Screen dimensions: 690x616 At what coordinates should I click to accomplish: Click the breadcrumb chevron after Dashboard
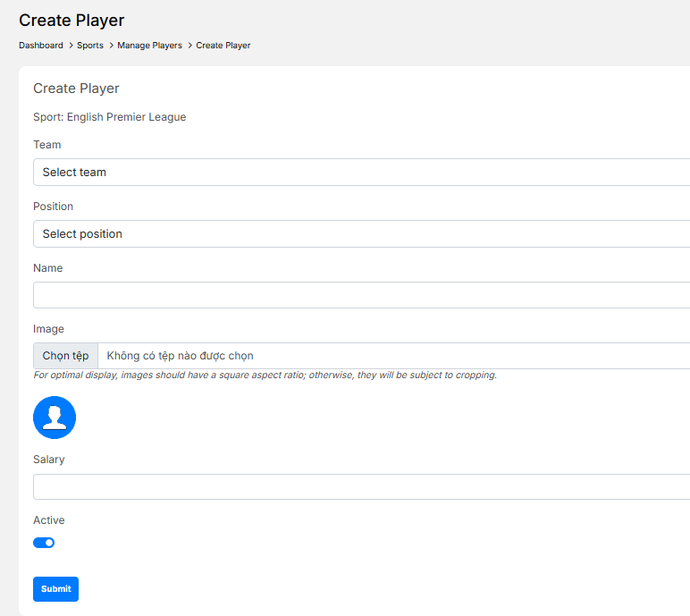click(71, 46)
